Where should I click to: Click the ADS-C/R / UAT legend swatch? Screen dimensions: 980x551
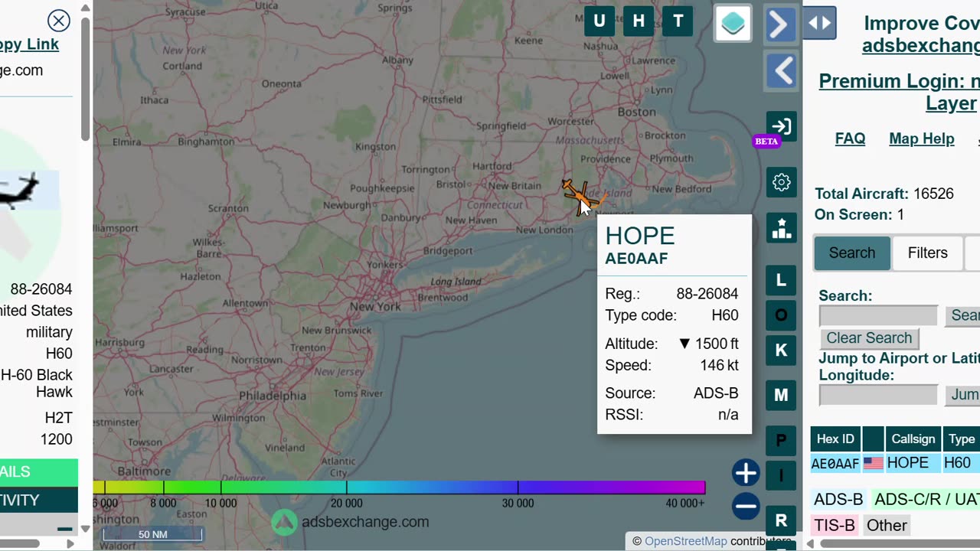926,500
